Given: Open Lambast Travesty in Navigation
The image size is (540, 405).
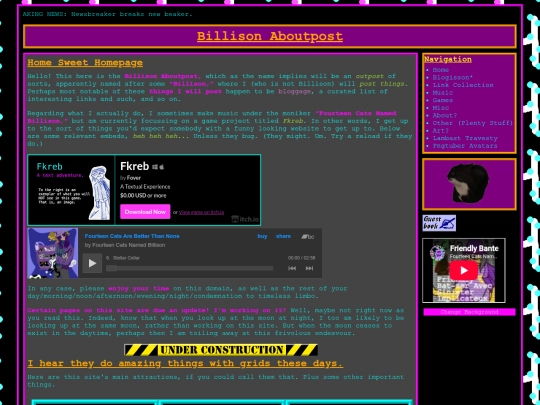Looking at the screenshot, I should pos(465,138).
